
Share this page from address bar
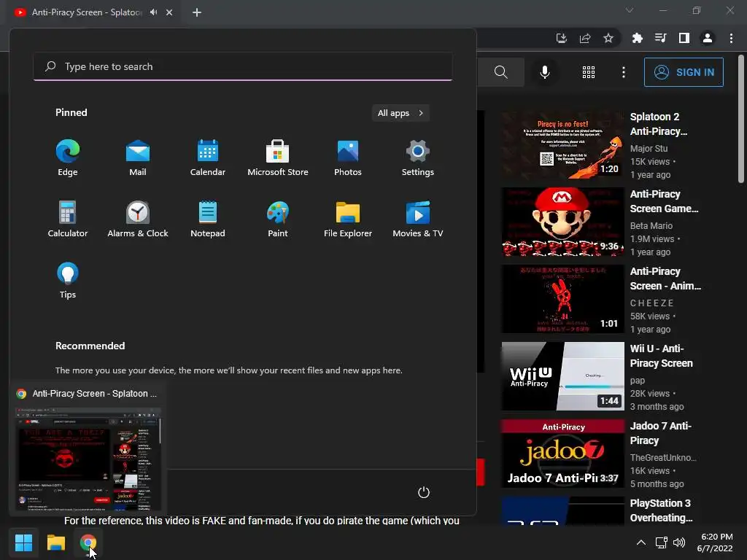(584, 38)
